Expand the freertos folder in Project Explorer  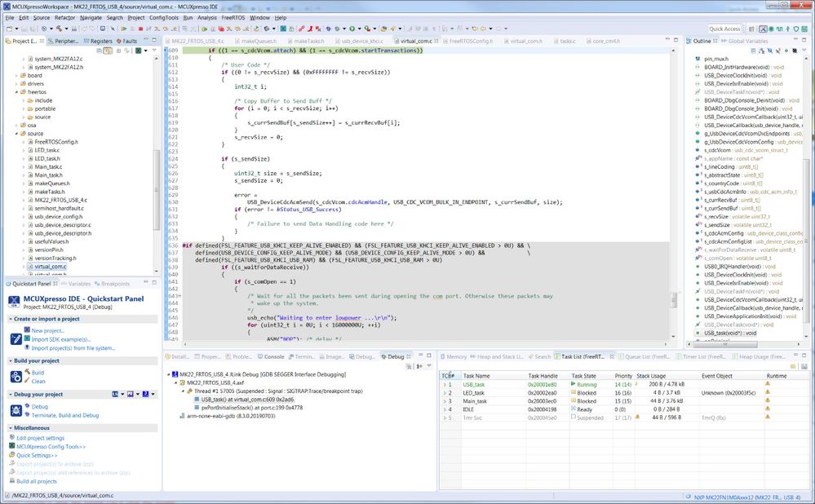[17, 92]
